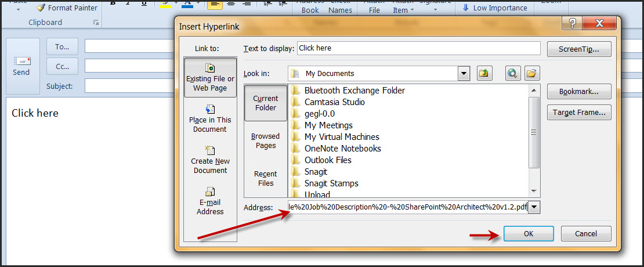The width and height of the screenshot is (644, 267).
Task: Click the Up One Folder icon
Action: (x=484, y=73)
